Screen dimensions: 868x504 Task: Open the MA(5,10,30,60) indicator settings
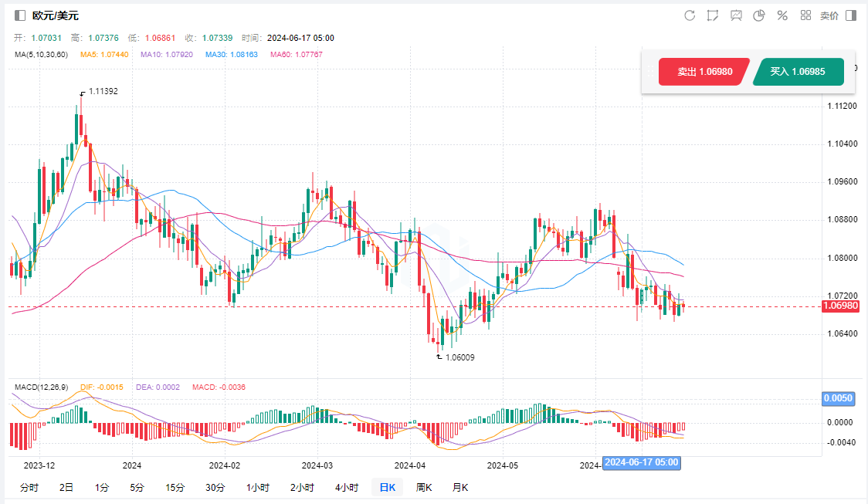(x=41, y=54)
